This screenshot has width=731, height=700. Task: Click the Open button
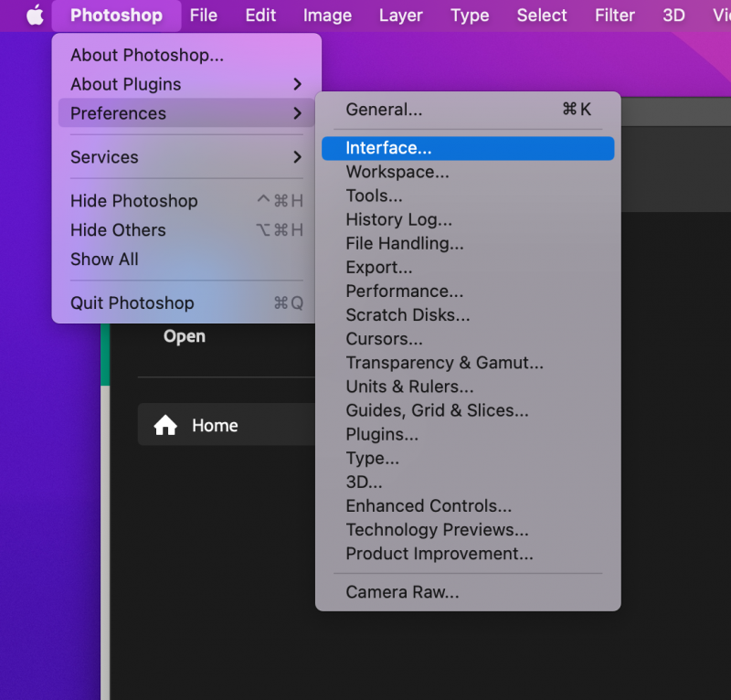pyautogui.click(x=185, y=336)
